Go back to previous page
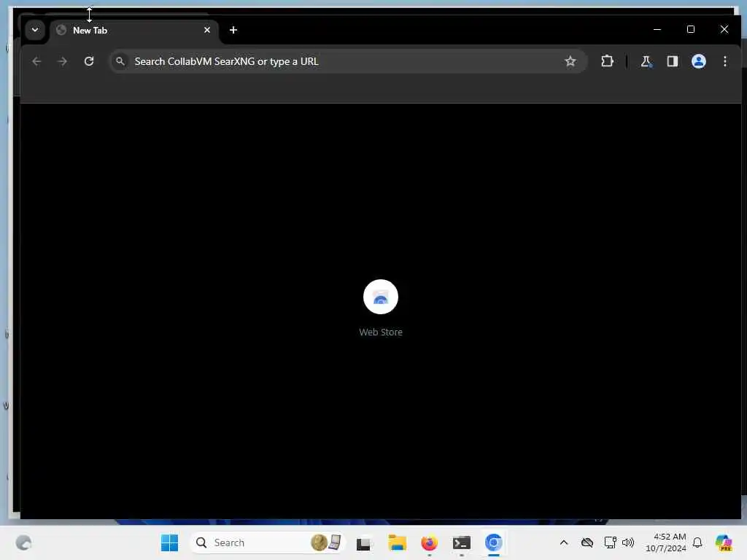 (36, 61)
